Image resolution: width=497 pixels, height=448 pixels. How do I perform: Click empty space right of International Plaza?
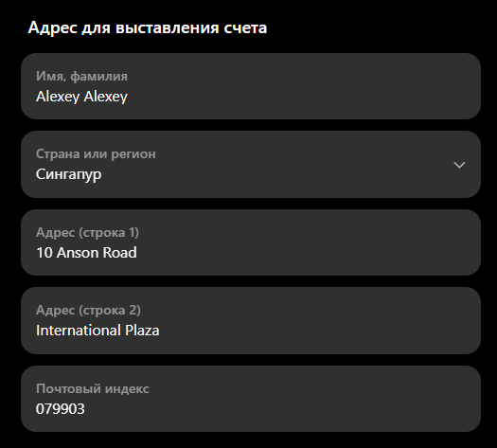pyautogui.click(x=317, y=331)
